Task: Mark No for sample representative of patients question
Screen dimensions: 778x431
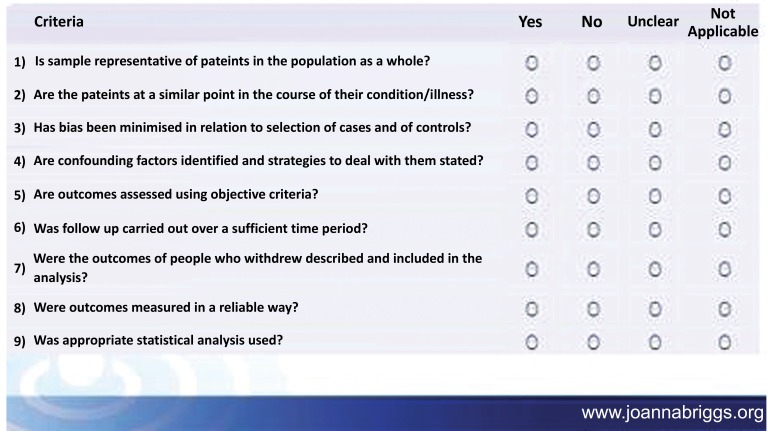Action: pos(593,63)
